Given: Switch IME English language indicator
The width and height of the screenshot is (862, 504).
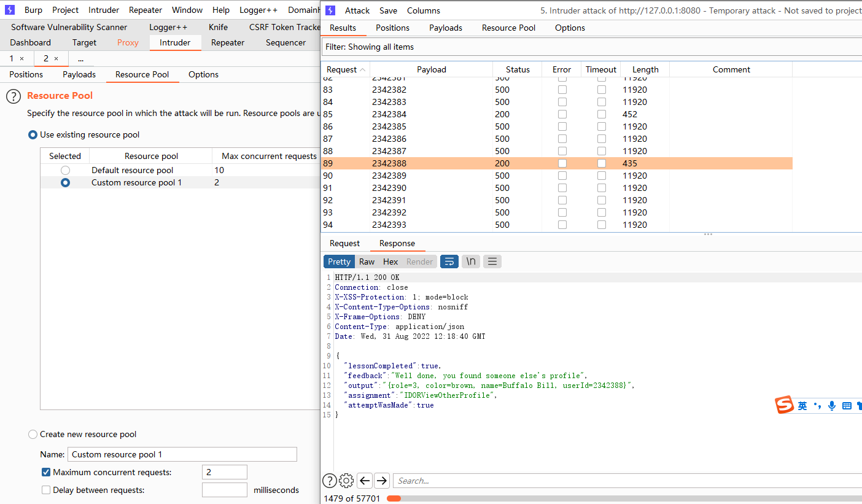Looking at the screenshot, I should [x=802, y=406].
